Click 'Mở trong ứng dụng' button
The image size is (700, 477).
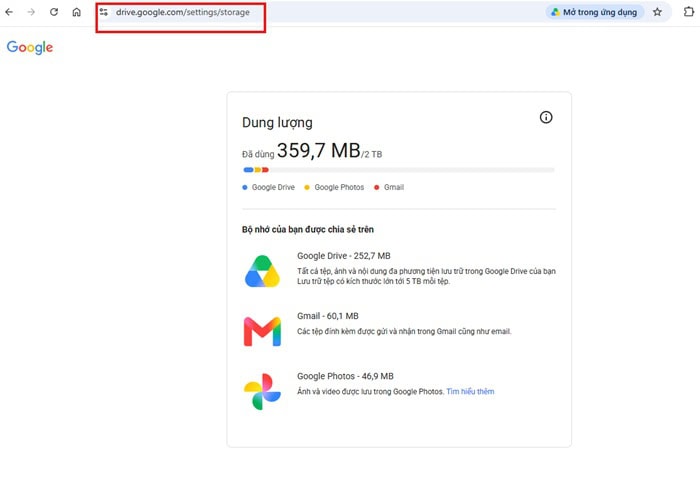(x=595, y=12)
